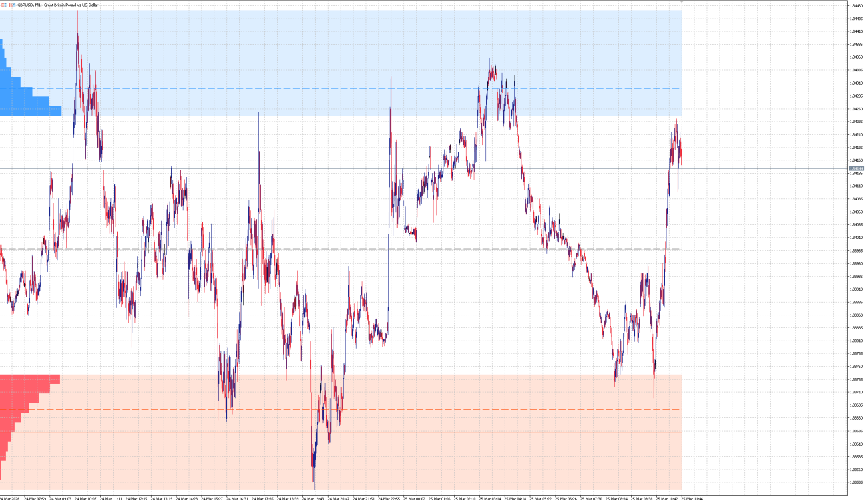Viewport: 868px width, 503px height.
Task: Select the topmost red volume profile bar
Action: pos(30,377)
